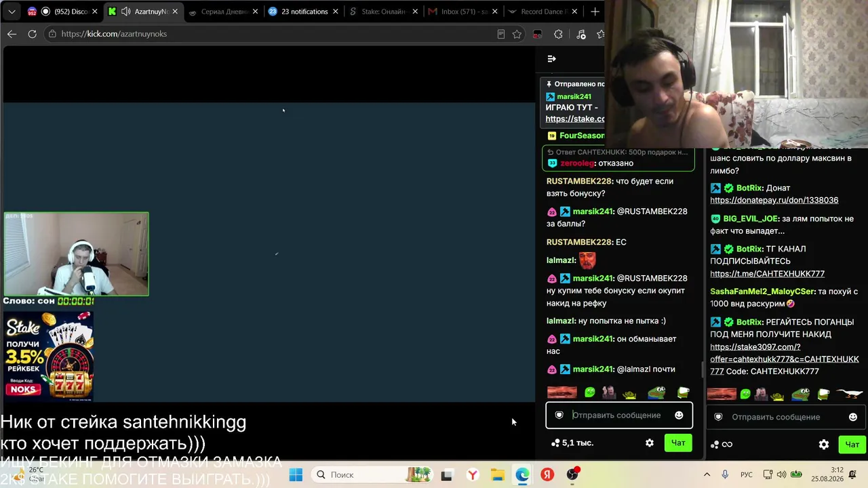Open OBS Studio from the taskbar
The image size is (868, 488).
tap(573, 474)
